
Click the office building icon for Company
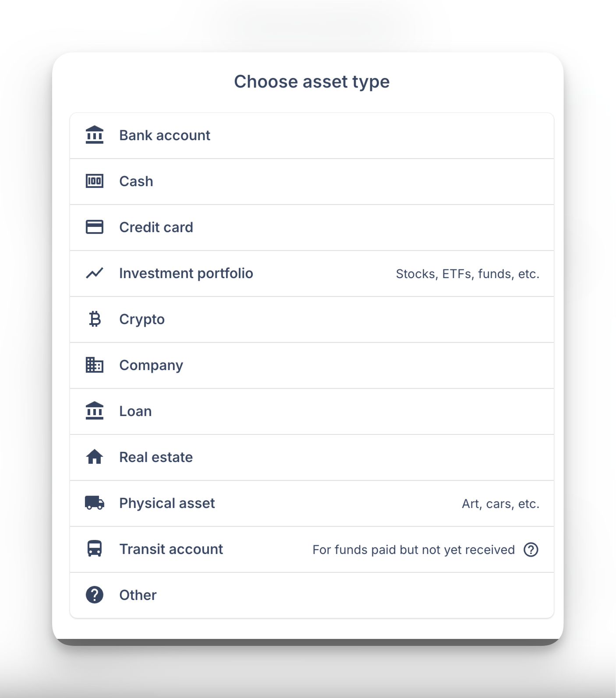point(95,365)
